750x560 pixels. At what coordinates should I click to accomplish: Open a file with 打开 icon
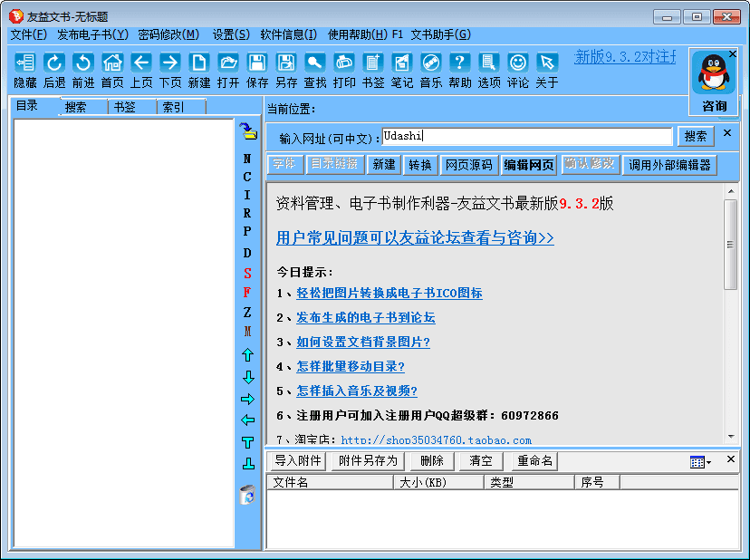coord(228,63)
